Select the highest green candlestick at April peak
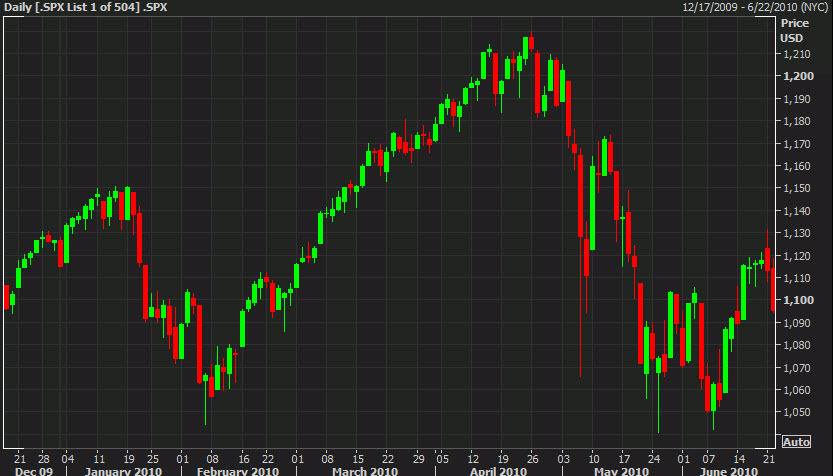 point(526,48)
